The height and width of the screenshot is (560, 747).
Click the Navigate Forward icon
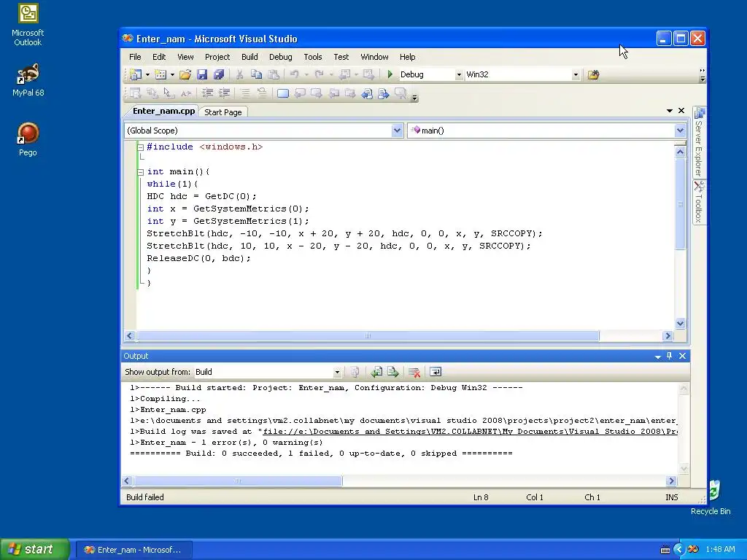coord(368,75)
